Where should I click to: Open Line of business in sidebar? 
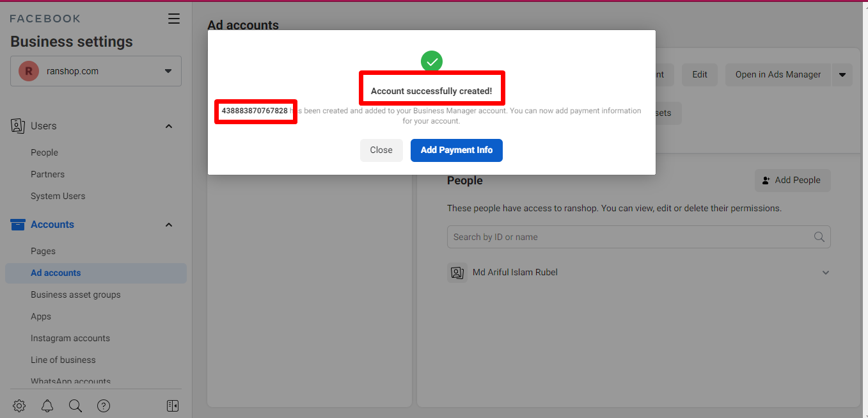coord(63,360)
